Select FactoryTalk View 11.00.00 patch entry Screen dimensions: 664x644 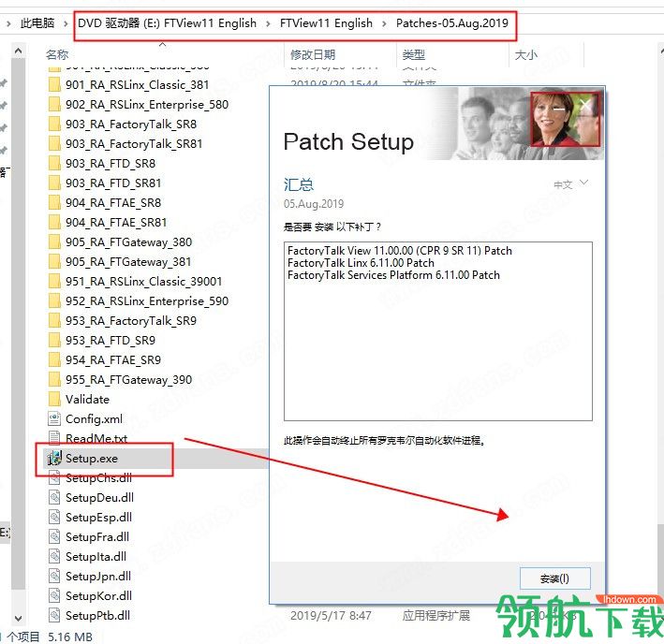[x=399, y=251]
